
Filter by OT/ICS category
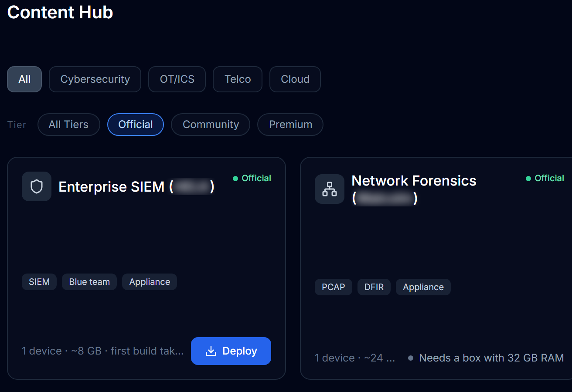[177, 79]
